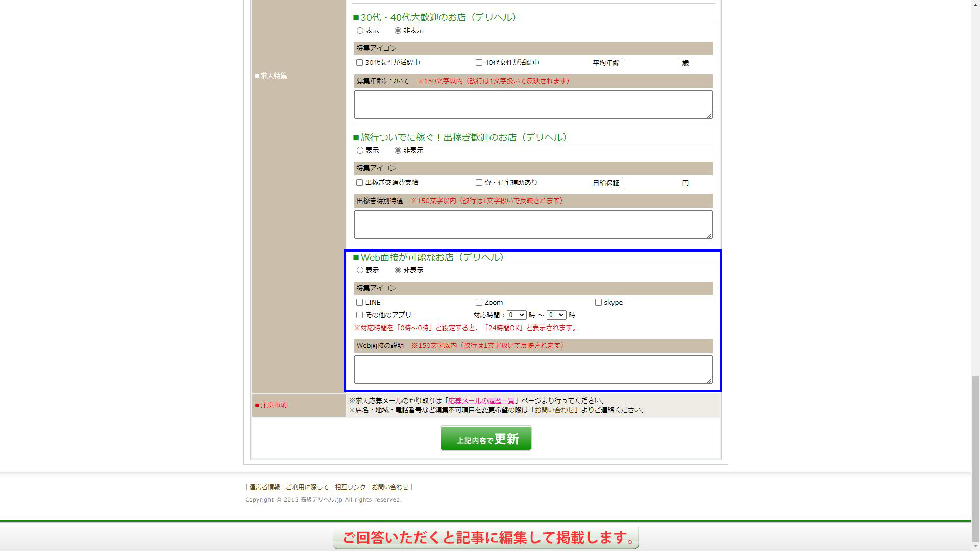Click the Web面接の説明 text area
This screenshot has width=980, height=551.
click(533, 369)
